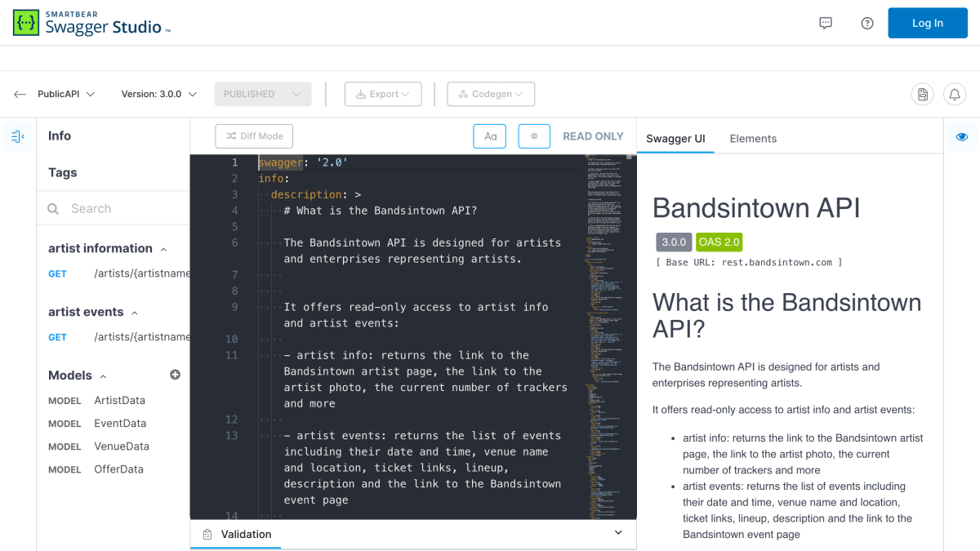Go back using the left arrow
Viewport: 980px width, 551px height.
[20, 94]
